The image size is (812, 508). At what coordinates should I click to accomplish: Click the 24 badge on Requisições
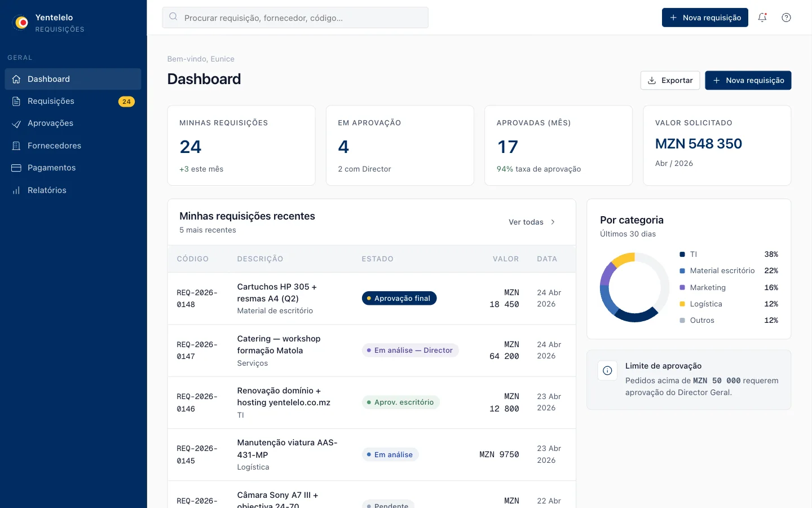tap(126, 102)
